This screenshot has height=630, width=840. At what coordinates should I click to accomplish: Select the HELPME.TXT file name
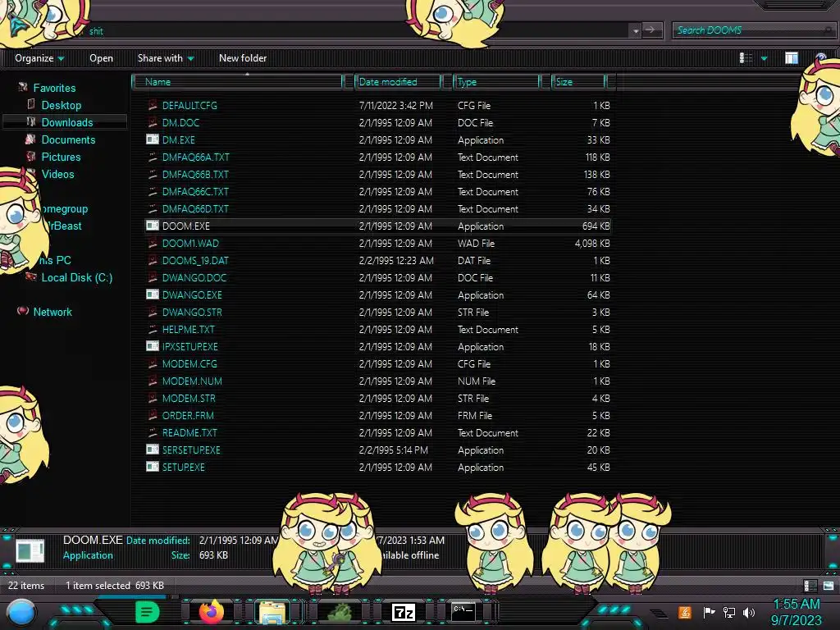point(188,330)
